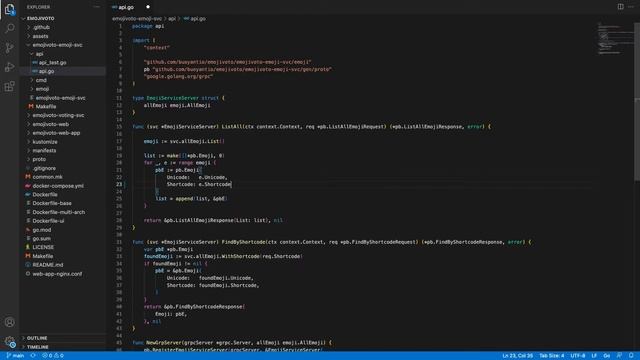Screen dimensions: 640x360
Task: Click 'func NewGrpServer' declaration line
Action: (x=232, y=342)
